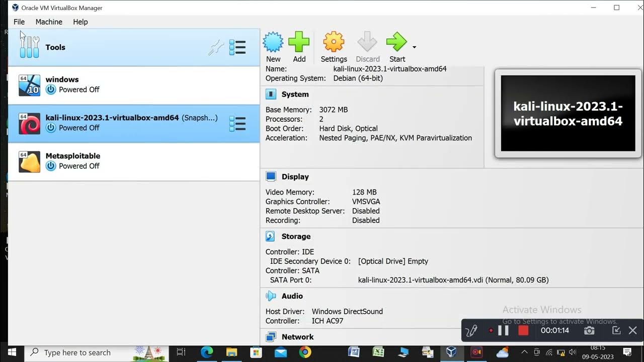Click the Metasploitable VM OS icon
This screenshot has height=362, width=644.
coord(29,162)
